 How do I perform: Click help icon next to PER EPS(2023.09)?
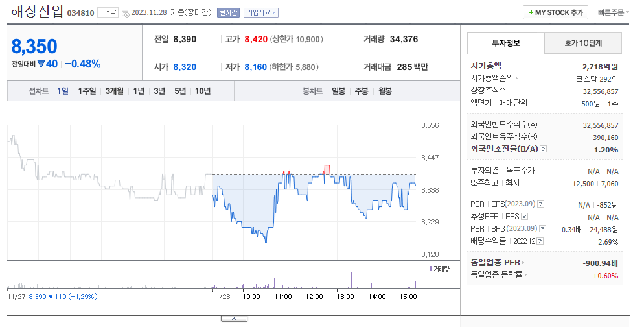click(x=540, y=204)
